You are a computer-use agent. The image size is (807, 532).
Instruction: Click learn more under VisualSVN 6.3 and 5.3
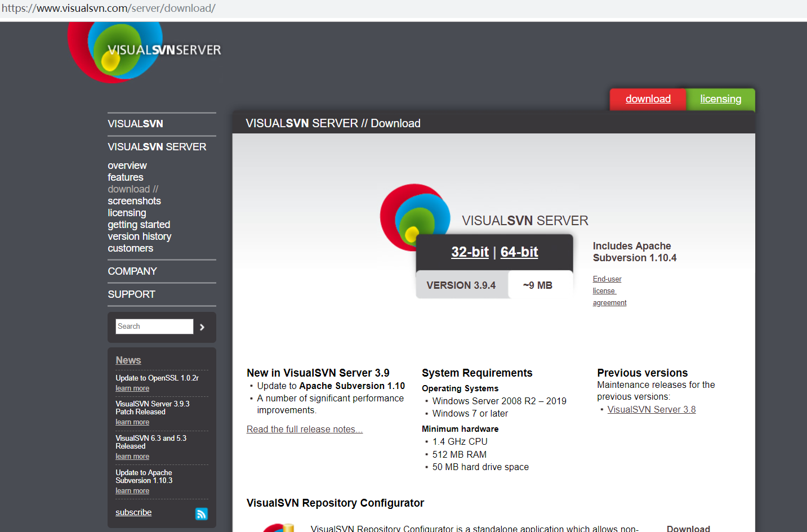click(x=132, y=457)
